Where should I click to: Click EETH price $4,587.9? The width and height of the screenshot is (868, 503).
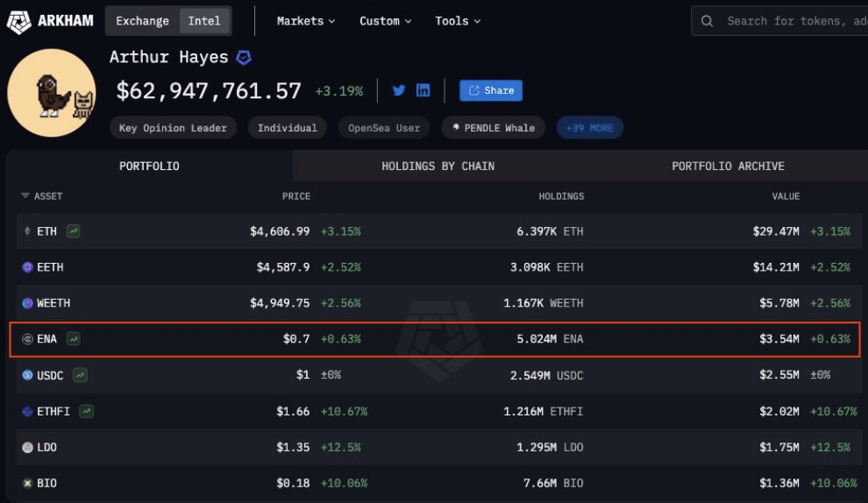pos(283,267)
